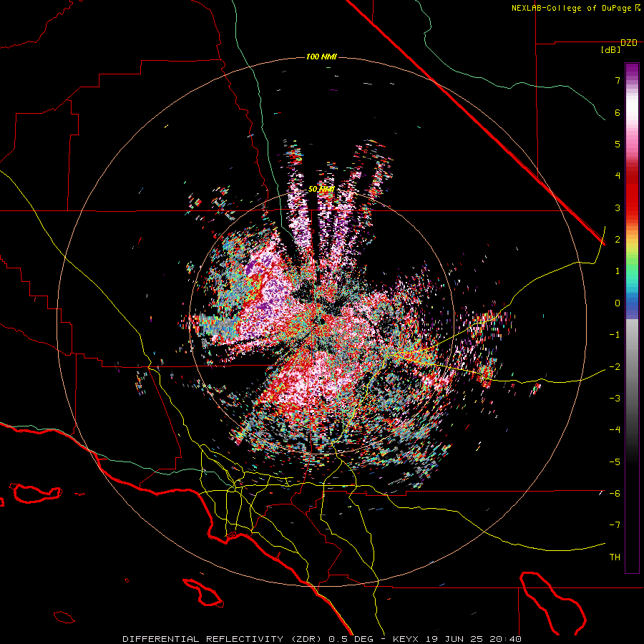The height and width of the screenshot is (644, 644).
Task: Click the 3 dB tick label on the legend
Action: (x=618, y=208)
